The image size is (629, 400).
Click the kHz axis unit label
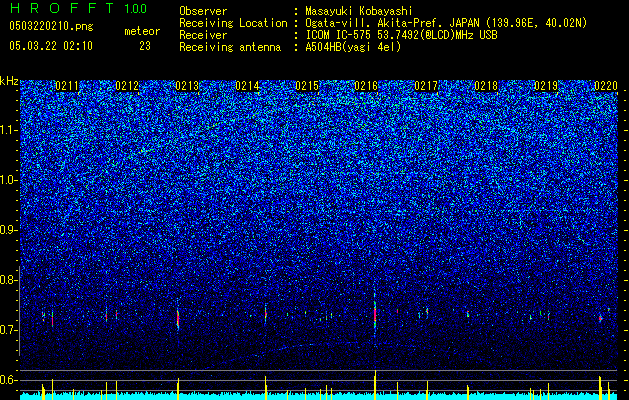(9, 81)
